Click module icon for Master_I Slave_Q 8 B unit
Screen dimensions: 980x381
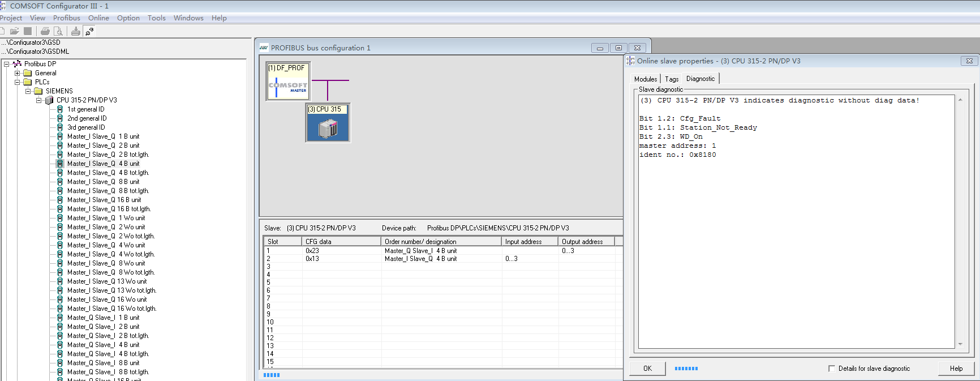(60, 182)
